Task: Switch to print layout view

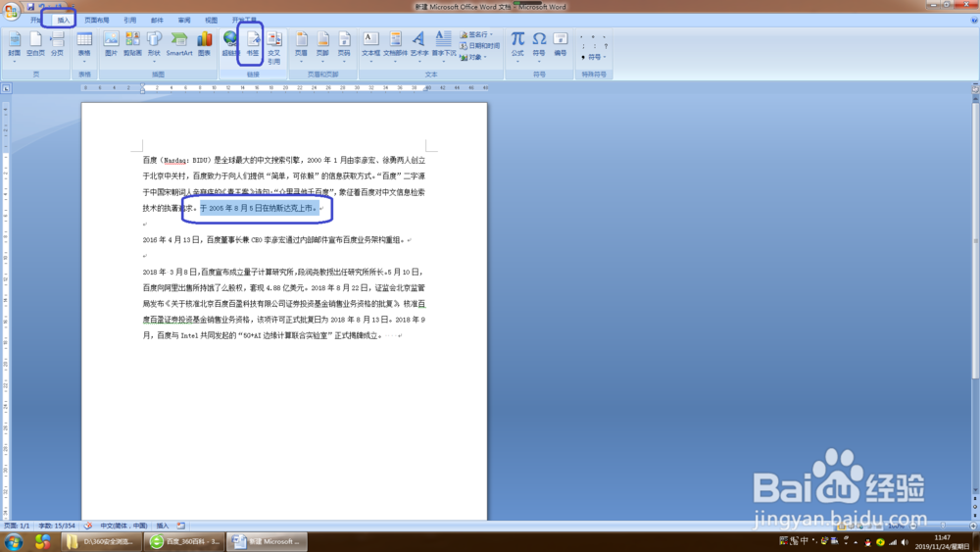Action: pos(842,526)
